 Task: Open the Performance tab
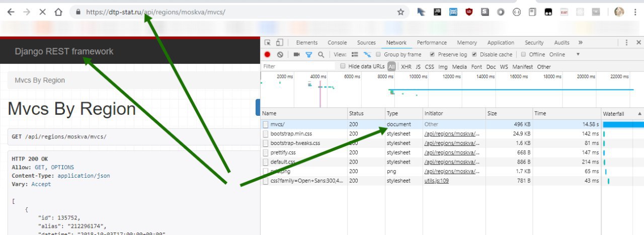[x=432, y=43]
